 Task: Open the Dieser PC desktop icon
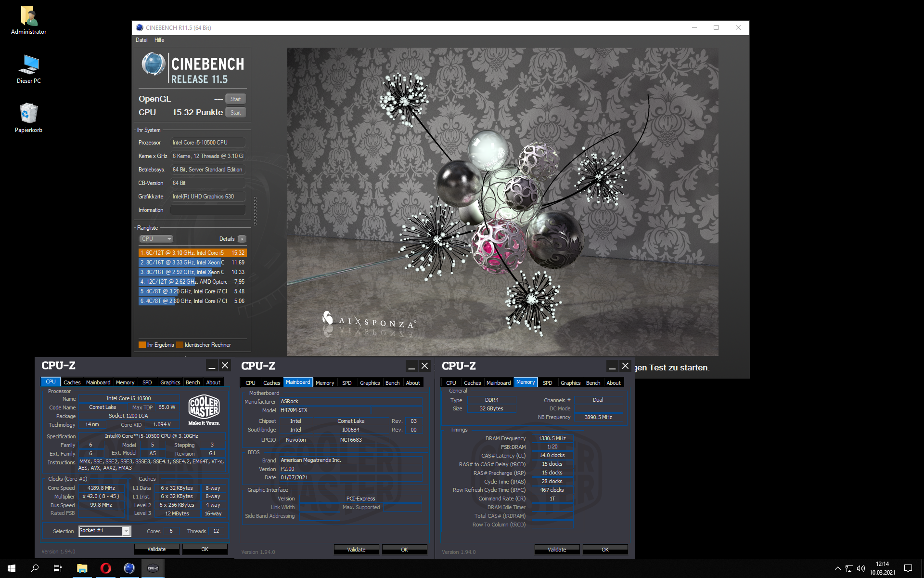pos(29,69)
